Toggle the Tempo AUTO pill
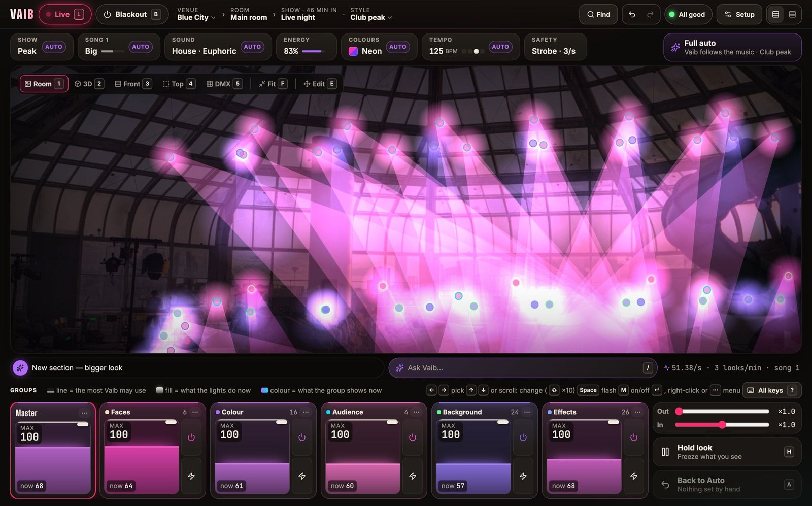812x506 pixels. tap(500, 47)
